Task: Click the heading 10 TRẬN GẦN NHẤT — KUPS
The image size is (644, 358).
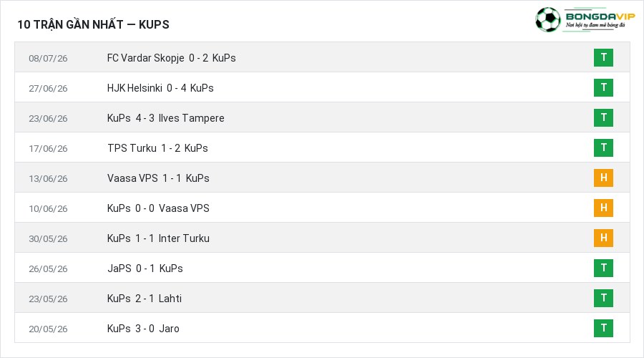Action: pos(93,24)
